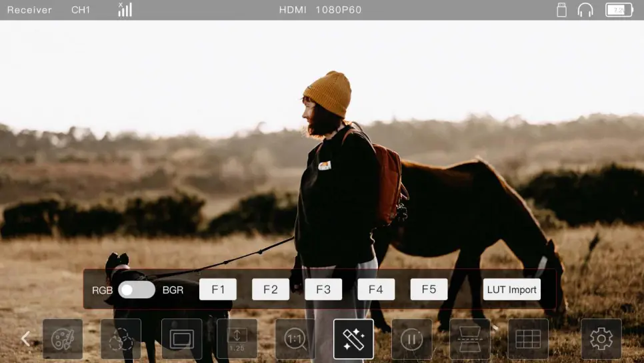Select the magic wand LUT icon

tap(353, 339)
